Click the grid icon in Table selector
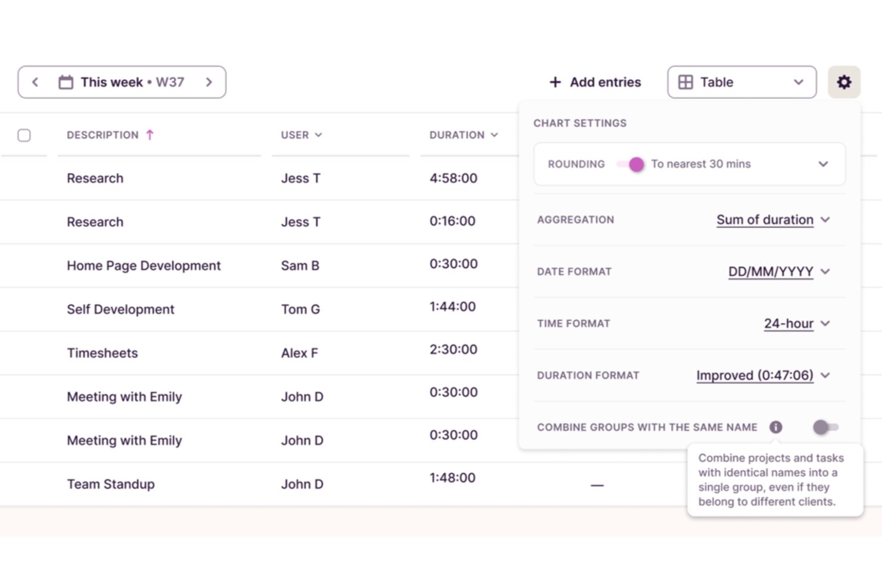Screen dimensions: 882x588 686,82
